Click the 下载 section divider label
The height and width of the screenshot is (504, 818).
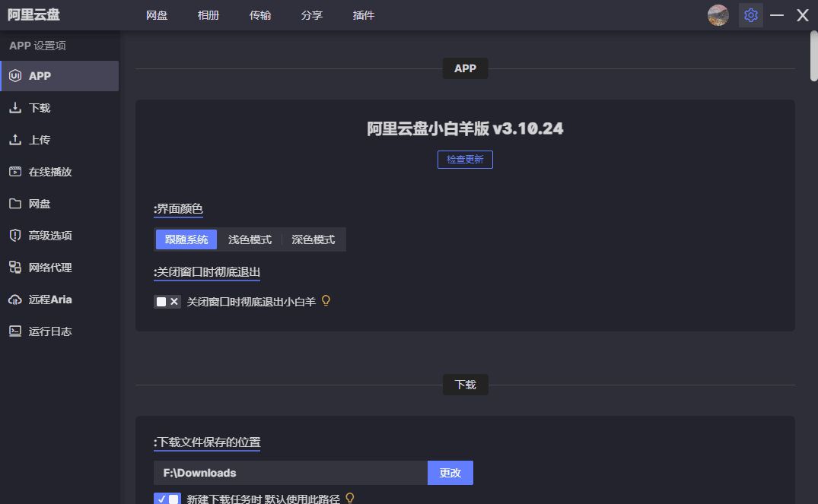pos(466,385)
